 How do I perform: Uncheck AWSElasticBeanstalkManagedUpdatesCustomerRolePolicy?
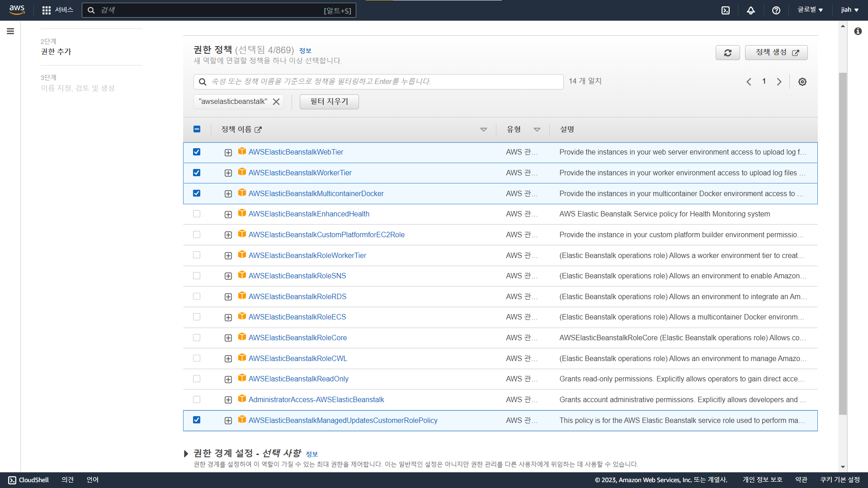pyautogui.click(x=197, y=420)
